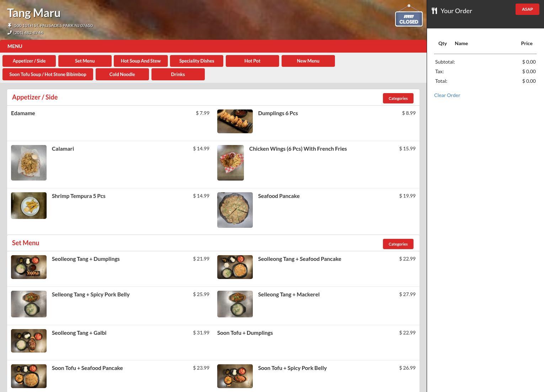The width and height of the screenshot is (544, 392).
Task: Click the Shrimp Tempura 5 Pcs picture
Action: click(x=29, y=205)
